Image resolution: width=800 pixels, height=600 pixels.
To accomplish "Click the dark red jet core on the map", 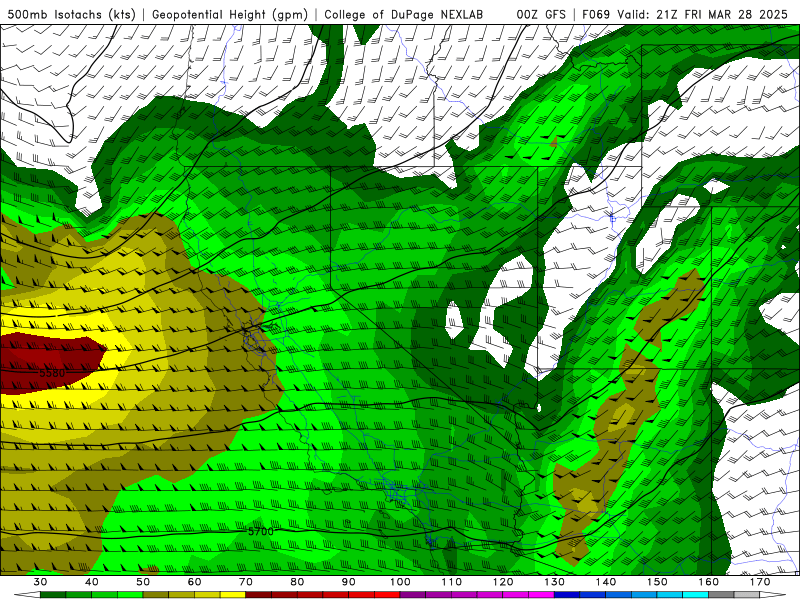I will (51, 362).
